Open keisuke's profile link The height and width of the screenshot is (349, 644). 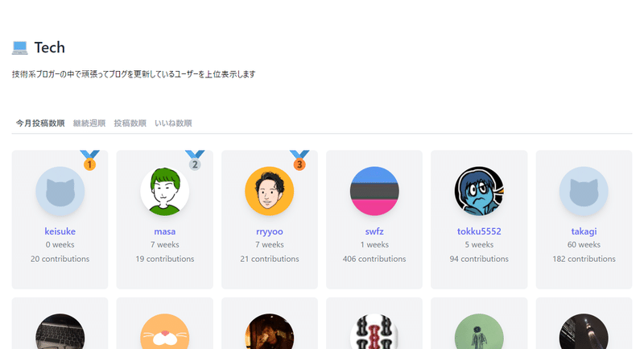click(60, 231)
